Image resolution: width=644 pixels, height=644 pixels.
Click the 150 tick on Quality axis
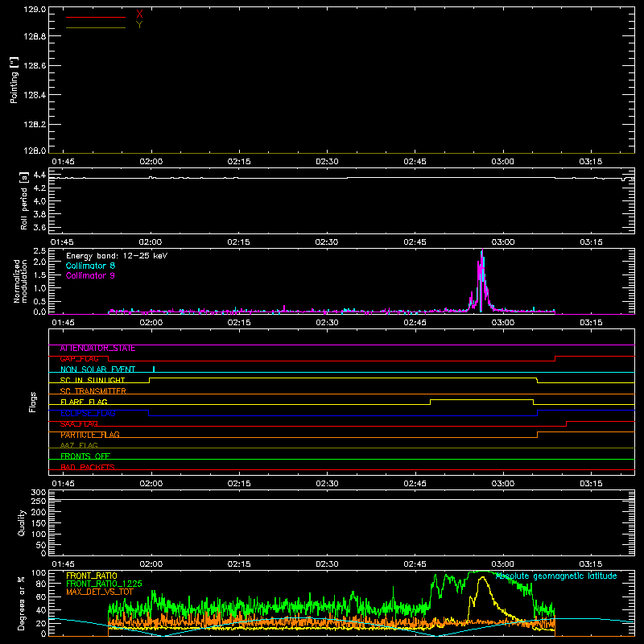click(38, 523)
